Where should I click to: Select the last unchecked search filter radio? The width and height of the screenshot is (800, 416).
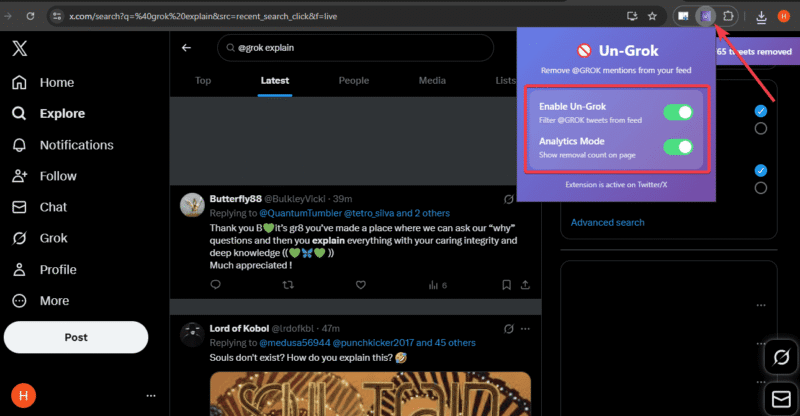(760, 188)
